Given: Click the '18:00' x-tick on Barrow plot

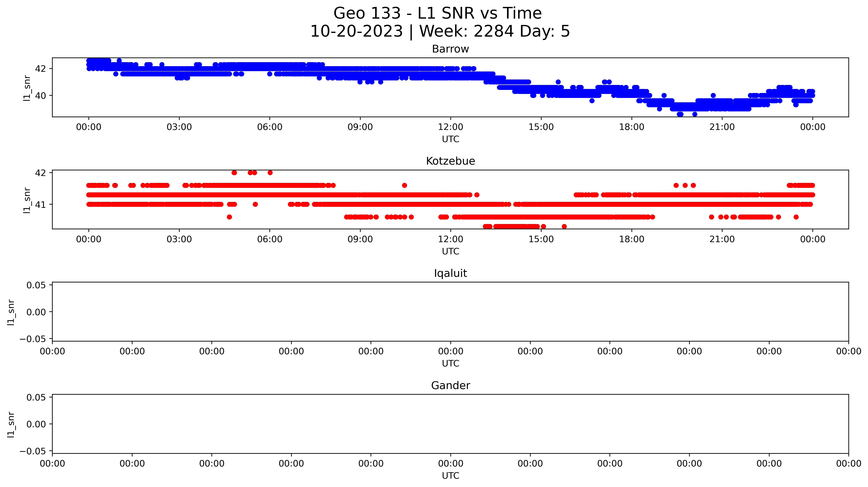Looking at the screenshot, I should [x=631, y=127].
